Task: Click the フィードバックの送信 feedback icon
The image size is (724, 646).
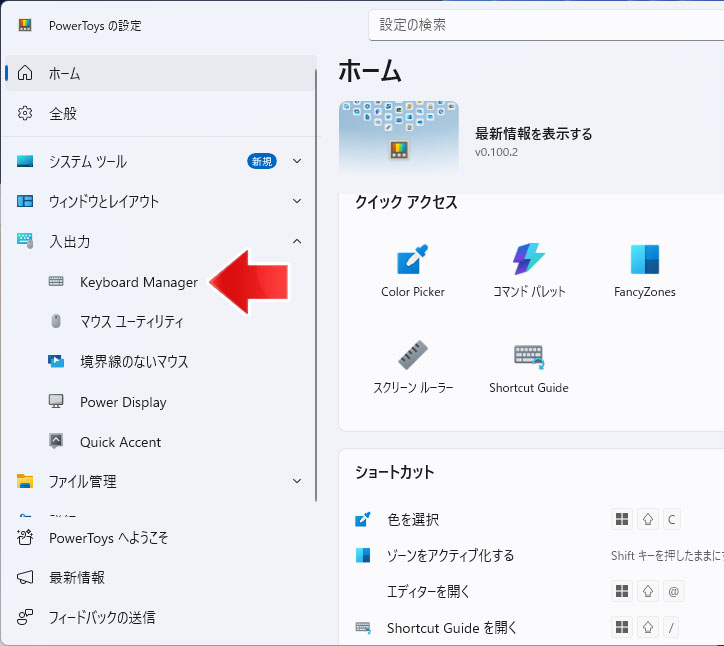Action: [x=25, y=617]
